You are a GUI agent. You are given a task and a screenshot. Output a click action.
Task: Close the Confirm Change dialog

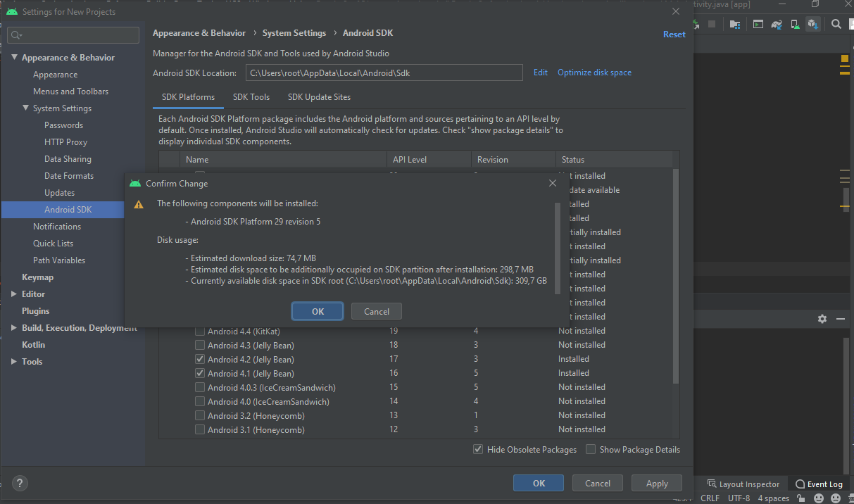pos(553,183)
